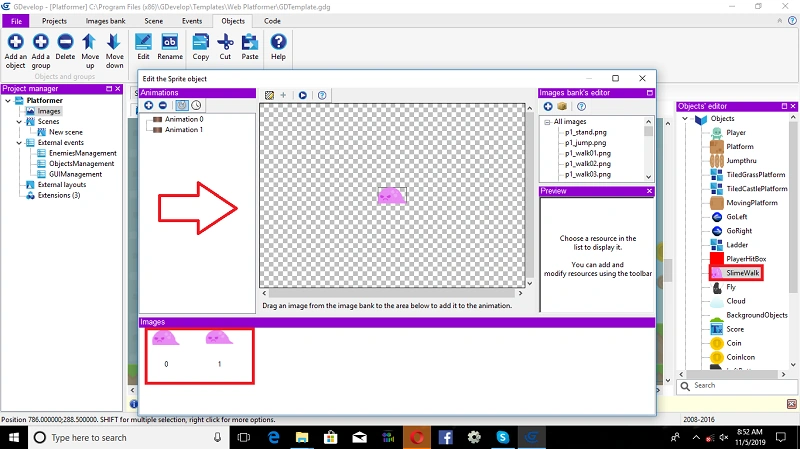Maximize the Images bank's editor panel
800x449 pixels.
649,93
